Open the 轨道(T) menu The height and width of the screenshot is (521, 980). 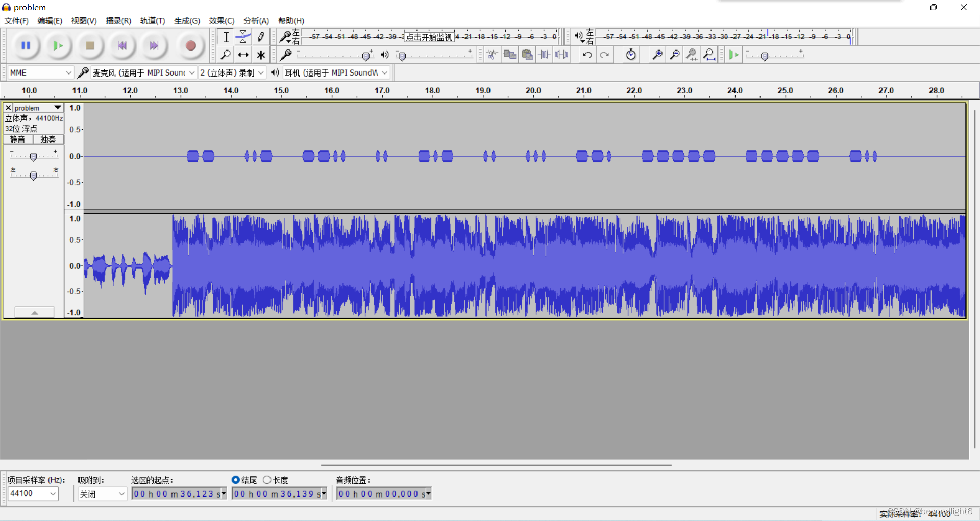(153, 21)
